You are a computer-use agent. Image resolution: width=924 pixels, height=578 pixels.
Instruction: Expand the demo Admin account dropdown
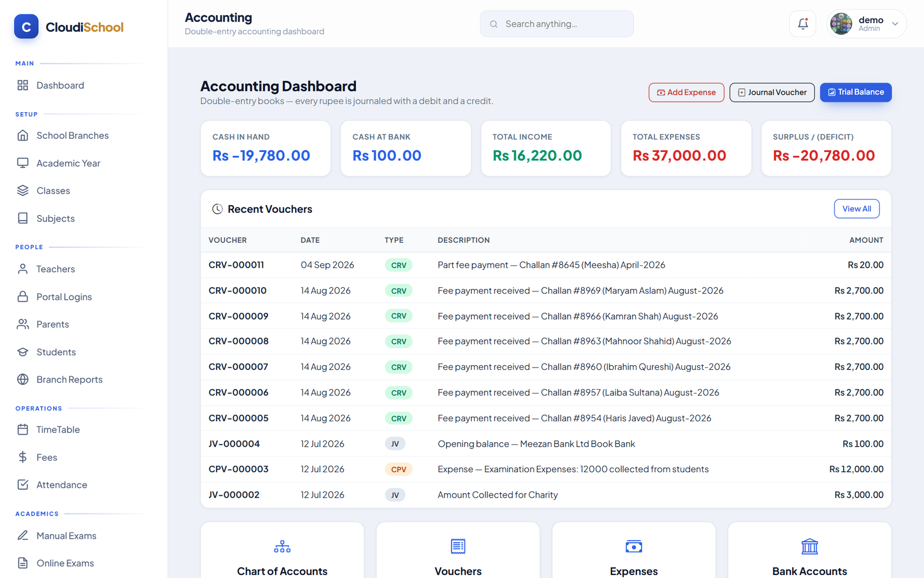(895, 24)
